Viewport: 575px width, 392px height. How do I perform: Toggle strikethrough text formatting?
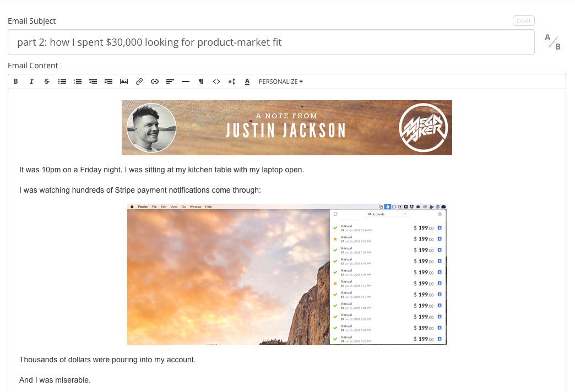pyautogui.click(x=47, y=81)
